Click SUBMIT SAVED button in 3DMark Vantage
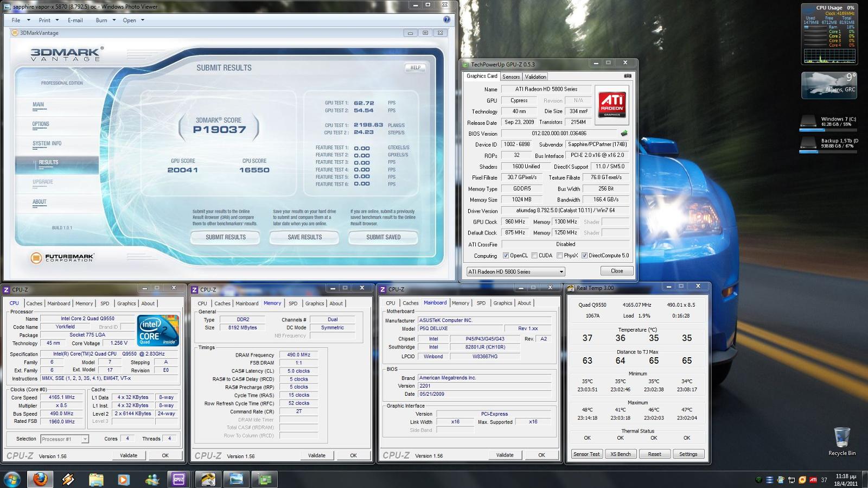 coord(384,237)
